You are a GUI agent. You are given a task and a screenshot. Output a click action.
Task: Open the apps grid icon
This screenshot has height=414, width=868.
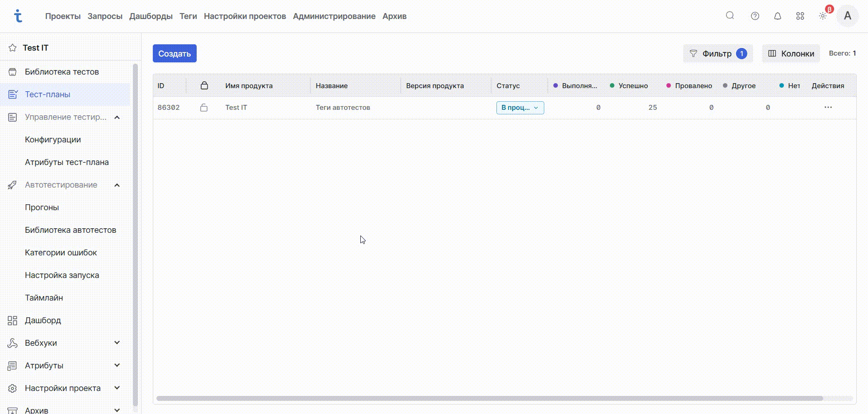(800, 16)
